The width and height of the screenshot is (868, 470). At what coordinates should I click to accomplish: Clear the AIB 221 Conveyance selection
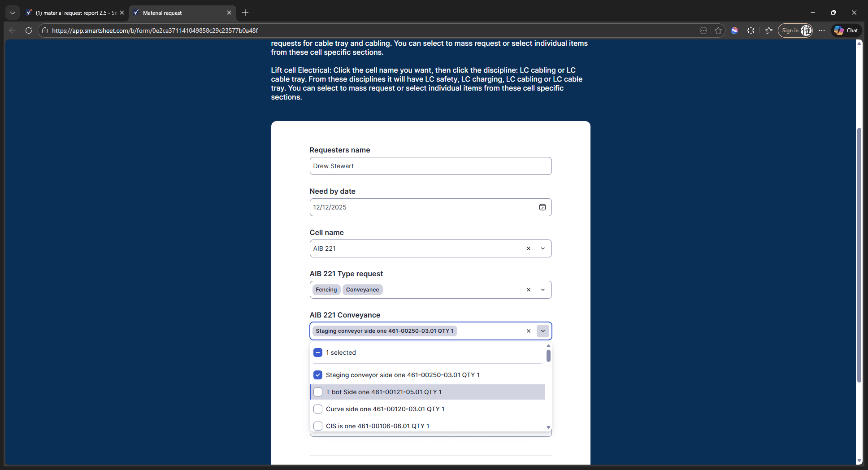click(529, 331)
